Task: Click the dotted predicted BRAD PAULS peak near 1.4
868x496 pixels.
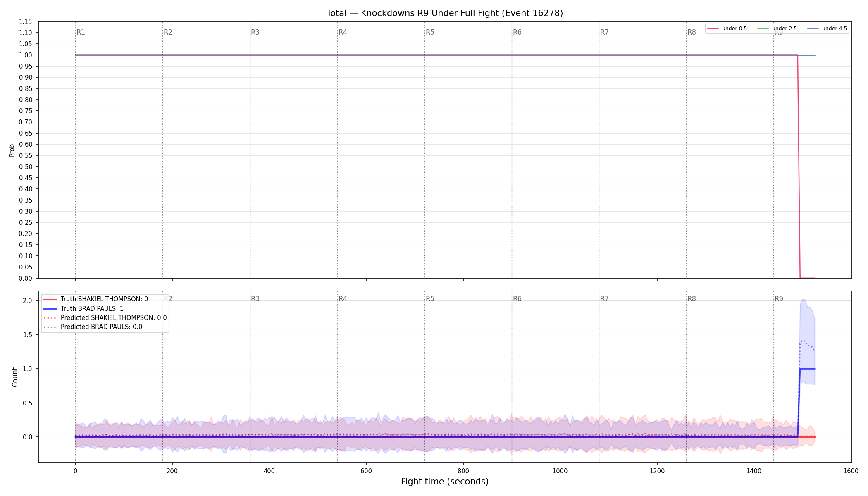Action: point(804,341)
